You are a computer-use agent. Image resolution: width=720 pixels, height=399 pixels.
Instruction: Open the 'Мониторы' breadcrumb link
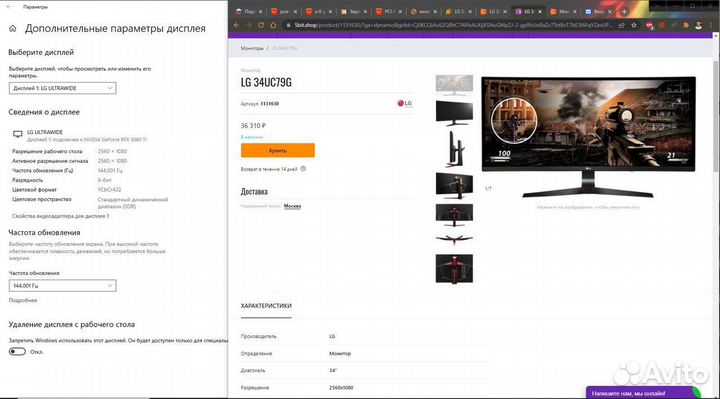coord(252,48)
